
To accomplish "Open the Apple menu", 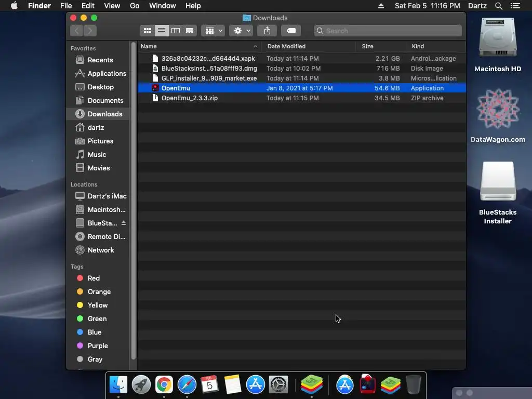I will pos(14,6).
